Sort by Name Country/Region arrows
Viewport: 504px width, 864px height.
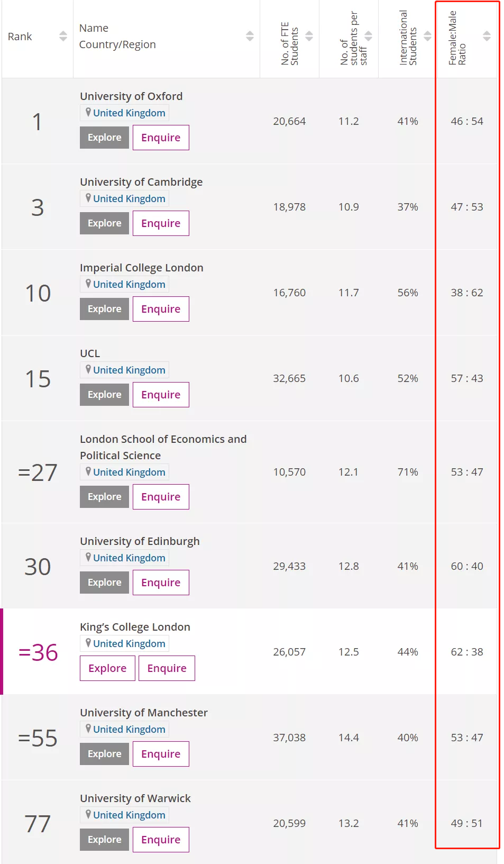(x=250, y=36)
